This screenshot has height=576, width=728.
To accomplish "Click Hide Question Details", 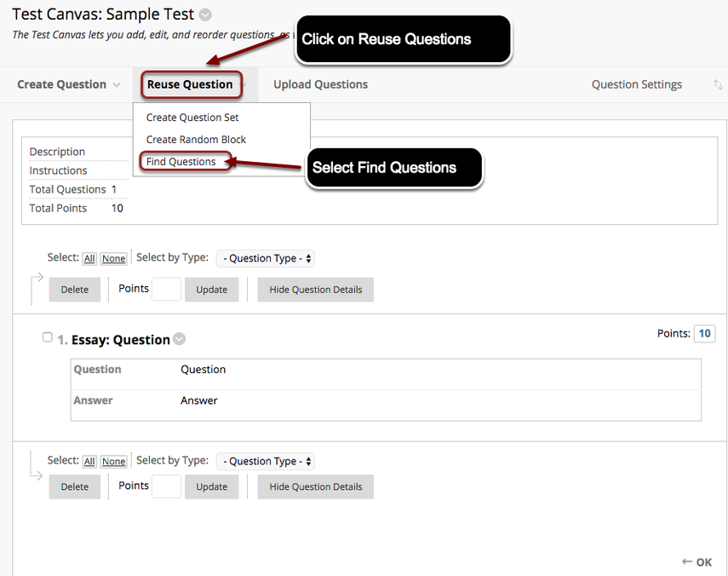I will point(315,289).
